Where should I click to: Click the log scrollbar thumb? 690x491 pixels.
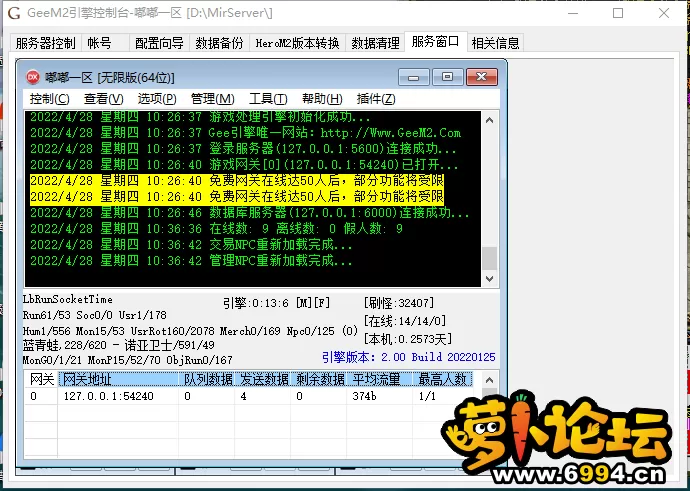pos(490,258)
